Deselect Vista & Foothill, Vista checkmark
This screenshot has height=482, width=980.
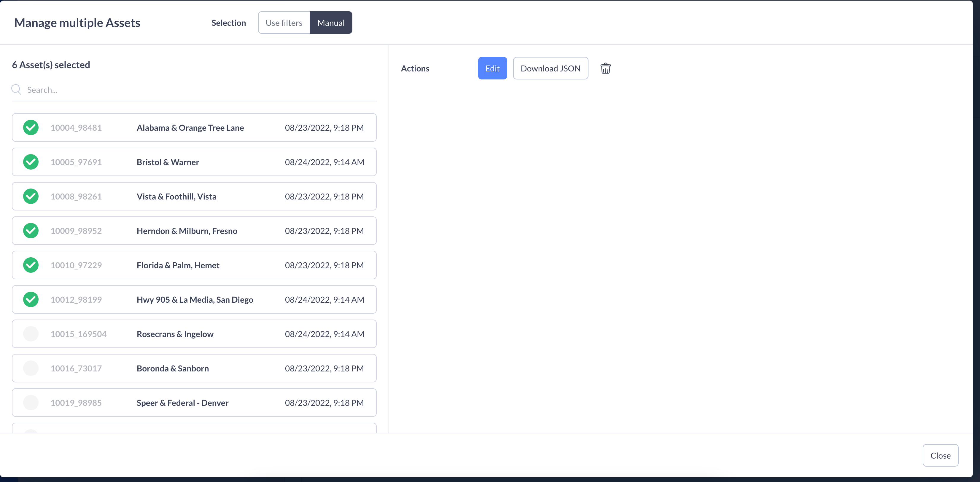click(31, 197)
